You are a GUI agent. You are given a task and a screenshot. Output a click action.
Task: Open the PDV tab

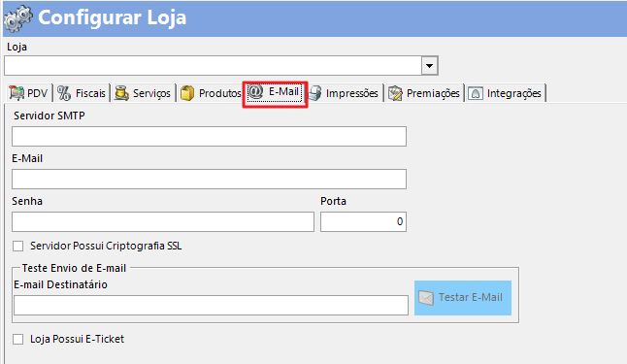coord(29,93)
